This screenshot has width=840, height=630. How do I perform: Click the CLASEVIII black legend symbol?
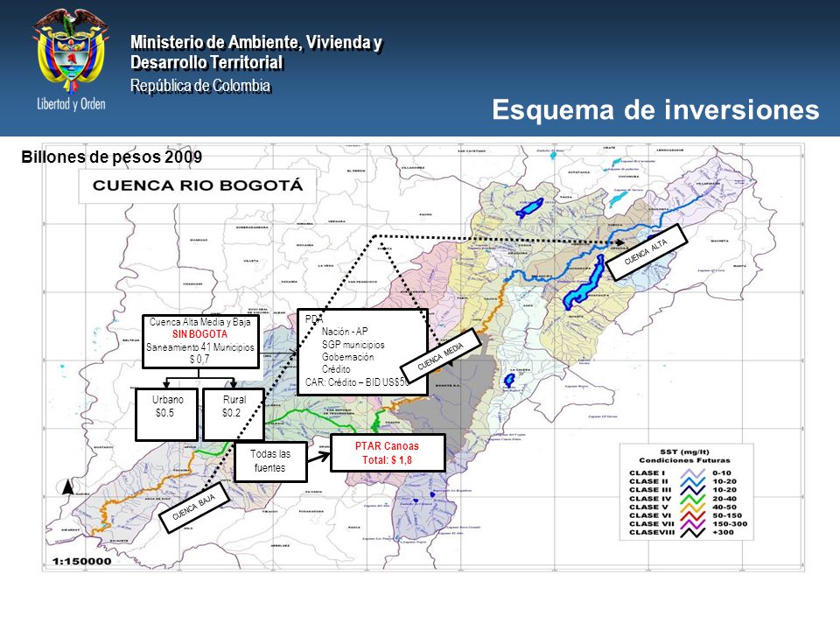pos(692,533)
